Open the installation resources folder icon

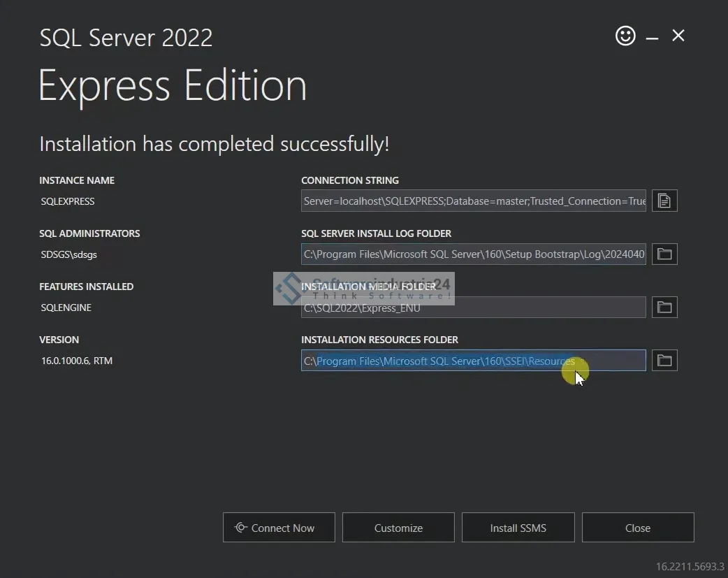point(664,361)
